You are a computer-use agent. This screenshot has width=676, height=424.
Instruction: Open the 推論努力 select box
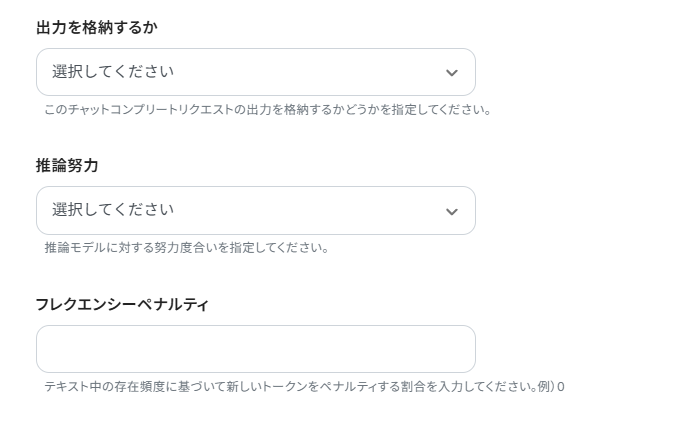tap(255, 210)
